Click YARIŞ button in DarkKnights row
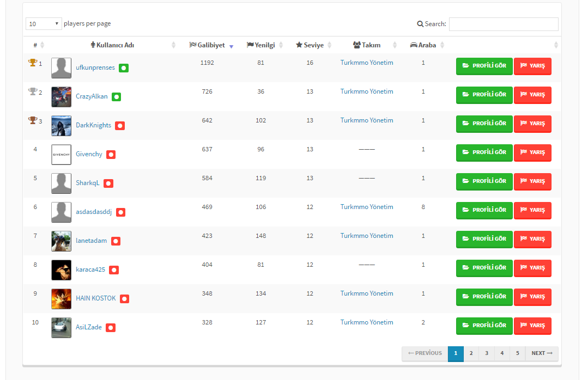The width and height of the screenshot is (588, 380). pyautogui.click(x=532, y=124)
